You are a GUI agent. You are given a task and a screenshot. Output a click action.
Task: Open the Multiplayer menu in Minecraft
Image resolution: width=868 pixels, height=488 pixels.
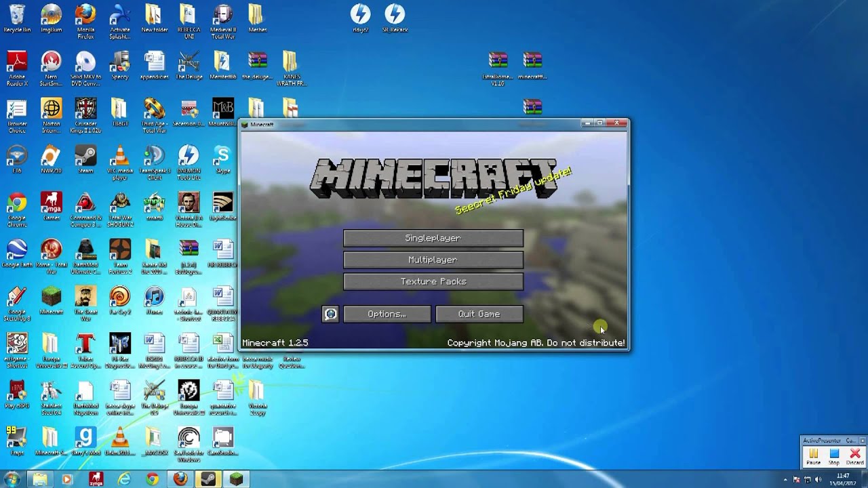(433, 260)
